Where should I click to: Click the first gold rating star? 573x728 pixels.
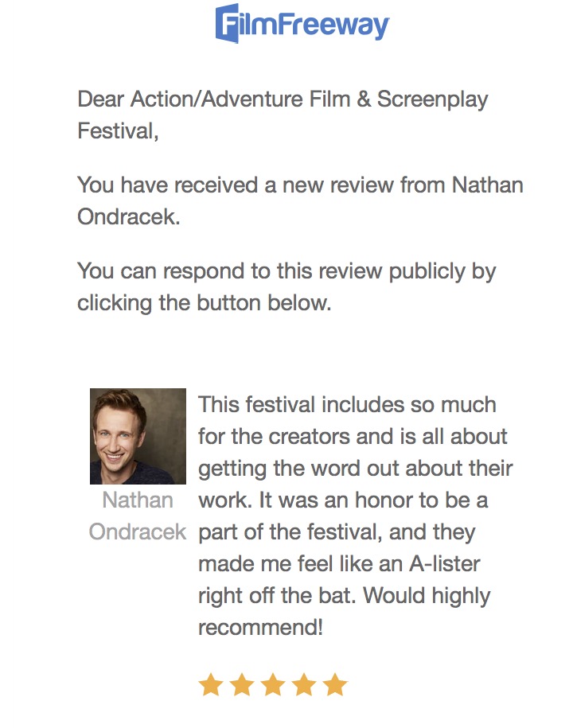(210, 684)
